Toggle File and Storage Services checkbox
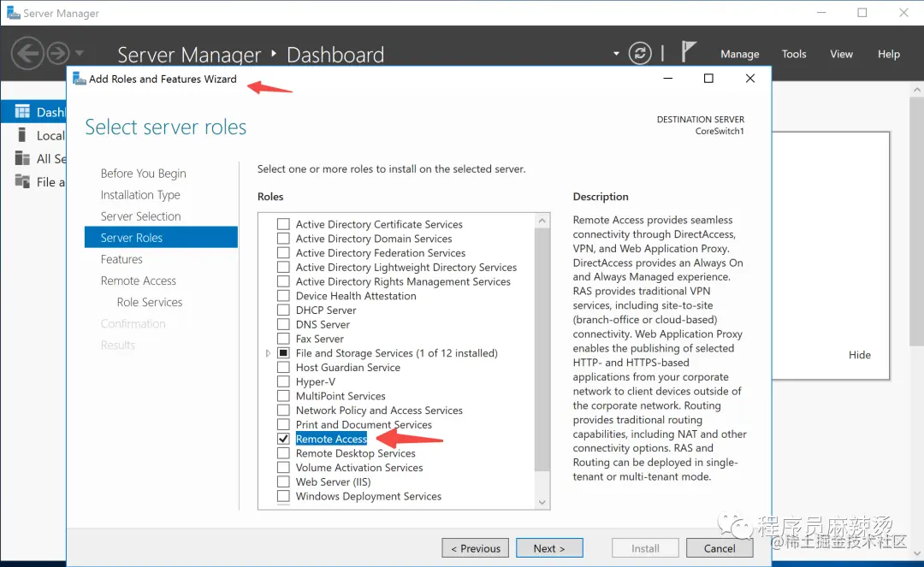The height and width of the screenshot is (567, 924). pyautogui.click(x=283, y=352)
